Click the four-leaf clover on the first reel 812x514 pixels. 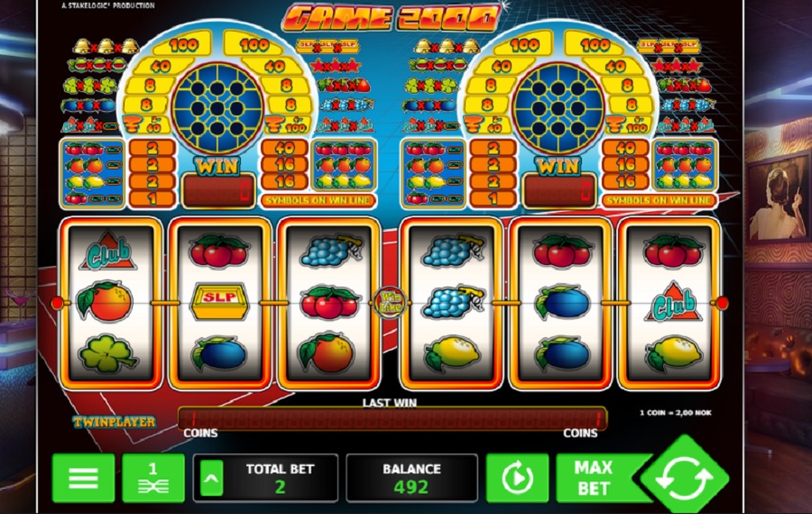coord(107,353)
